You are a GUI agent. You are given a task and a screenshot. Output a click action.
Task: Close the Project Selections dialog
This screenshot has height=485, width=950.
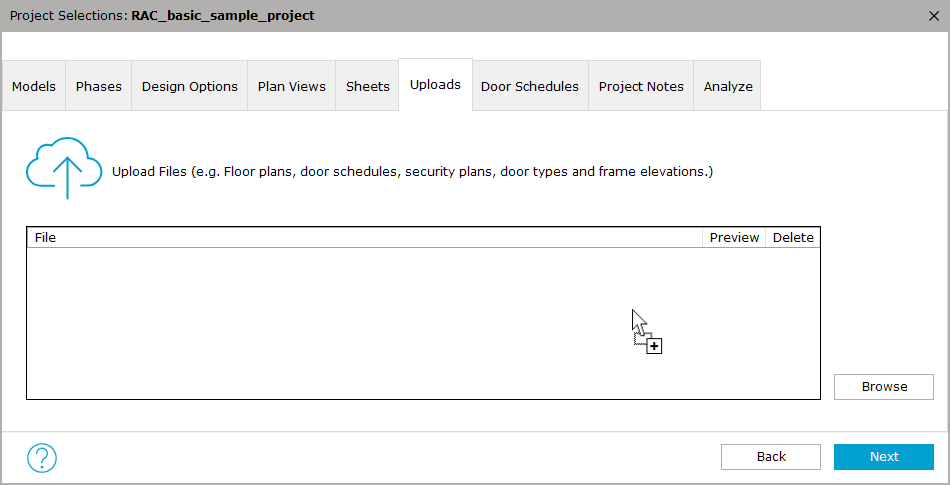(x=934, y=16)
